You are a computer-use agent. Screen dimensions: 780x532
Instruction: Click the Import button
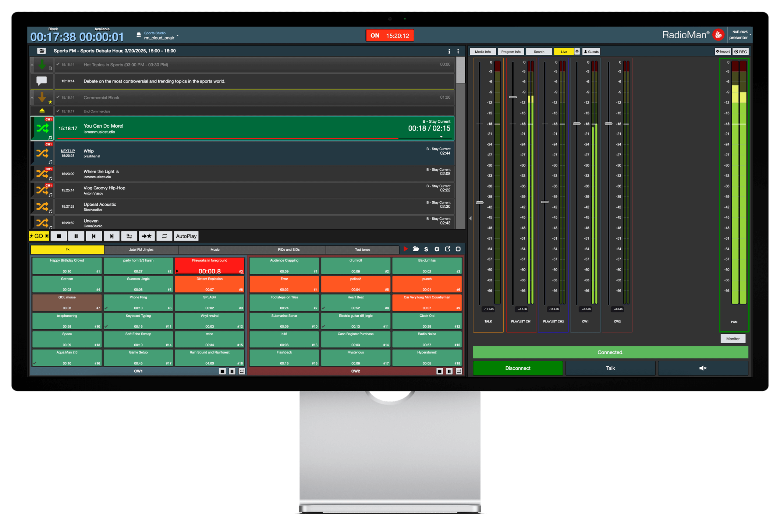pos(723,52)
